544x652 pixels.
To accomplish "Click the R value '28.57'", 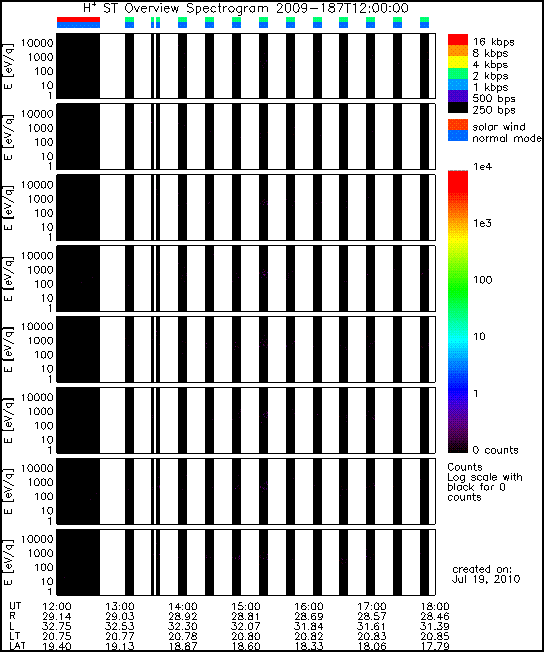I will point(372,616).
